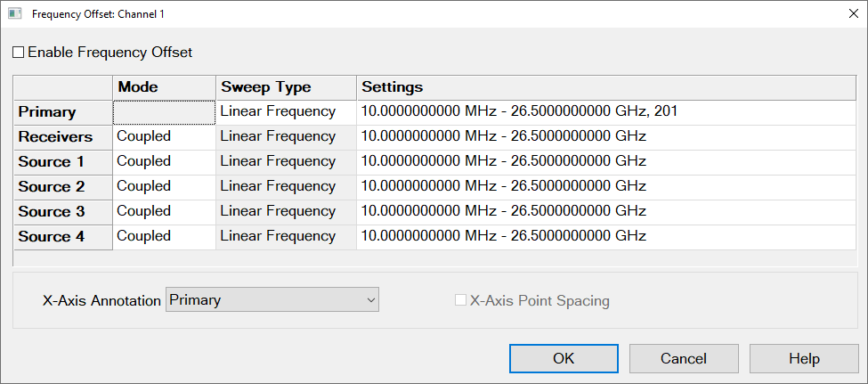Enable the Frequency Offset checkbox

[19, 53]
